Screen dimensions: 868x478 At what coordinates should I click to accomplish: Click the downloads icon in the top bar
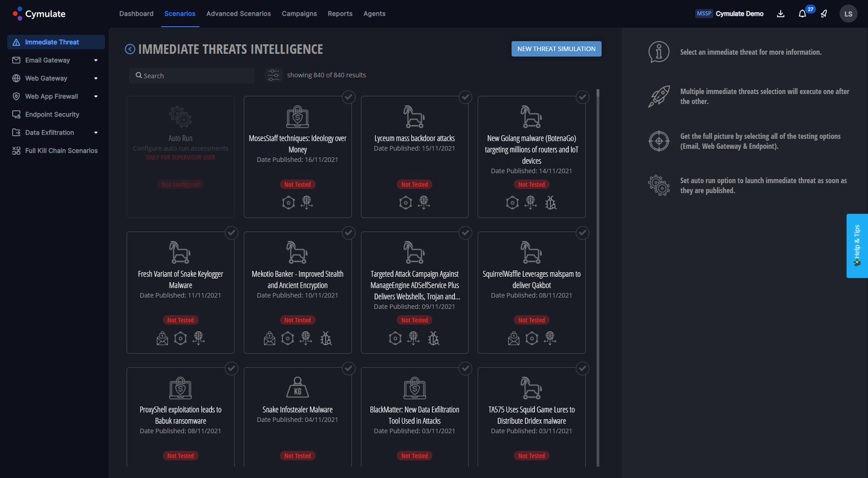pos(780,14)
